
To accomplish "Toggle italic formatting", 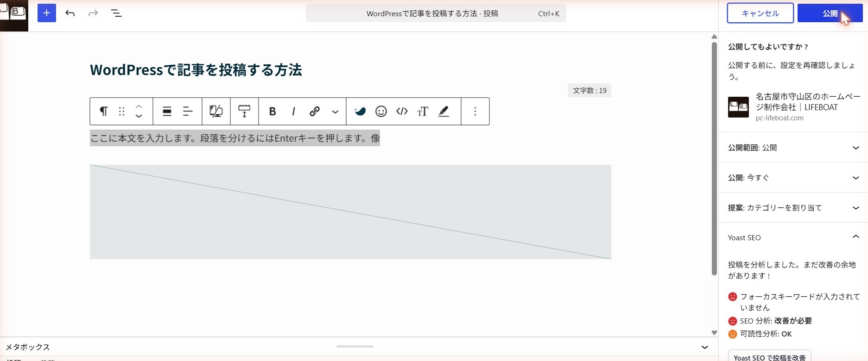I will (293, 111).
